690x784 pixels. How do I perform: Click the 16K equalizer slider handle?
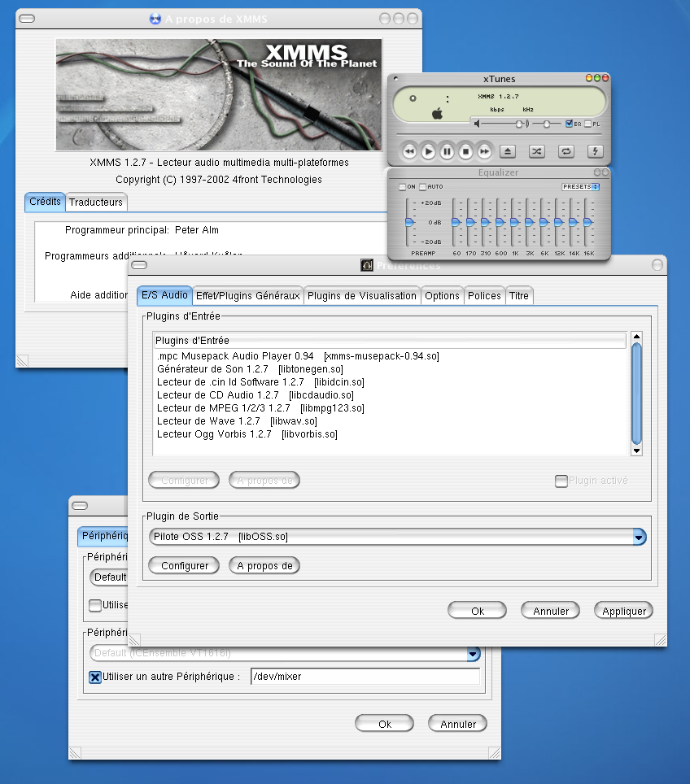tap(588, 222)
